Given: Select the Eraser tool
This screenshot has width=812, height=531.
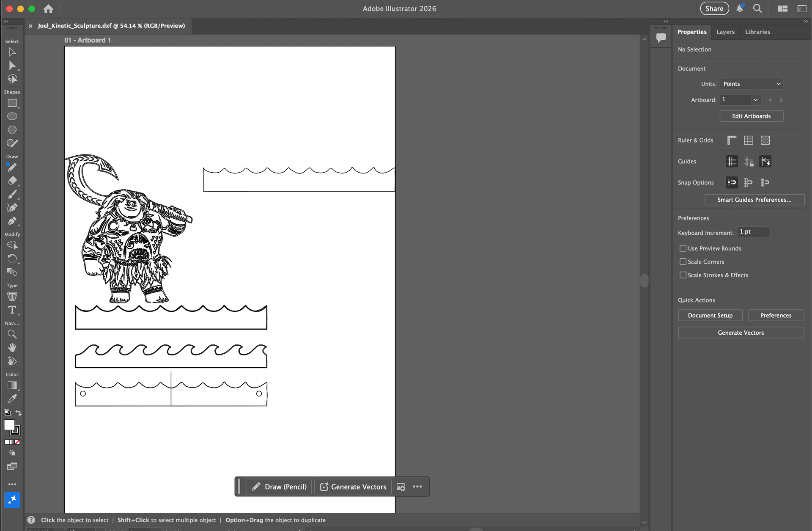Looking at the screenshot, I should click(x=12, y=181).
